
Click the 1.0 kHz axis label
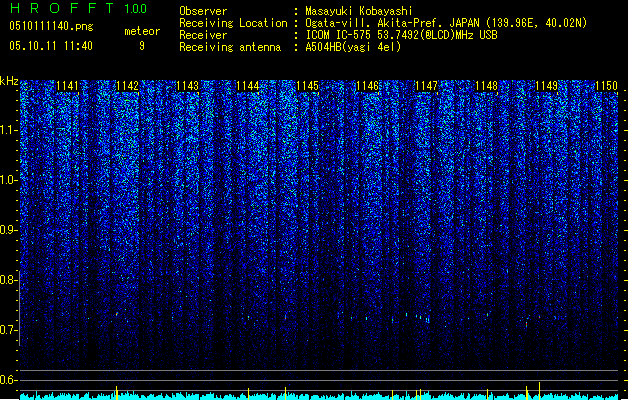coord(8,180)
